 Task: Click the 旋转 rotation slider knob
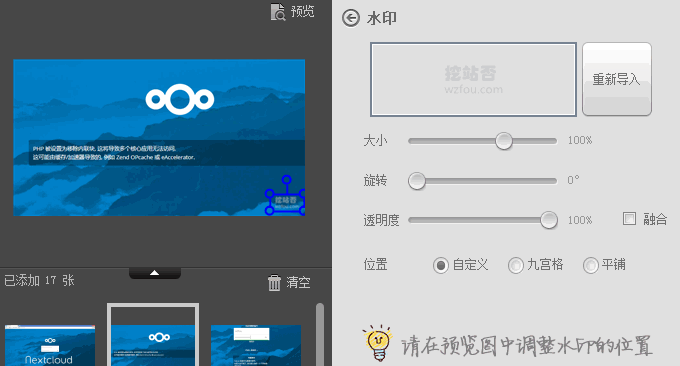417,181
